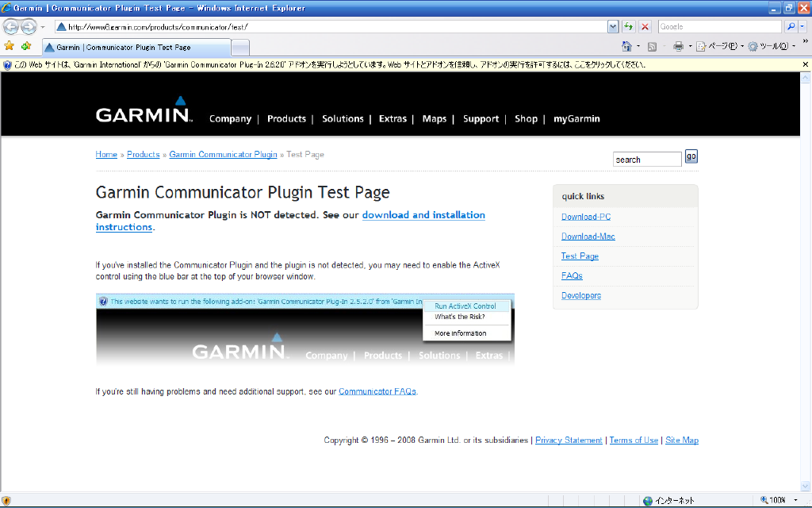Go to Home page via house icon

click(626, 46)
